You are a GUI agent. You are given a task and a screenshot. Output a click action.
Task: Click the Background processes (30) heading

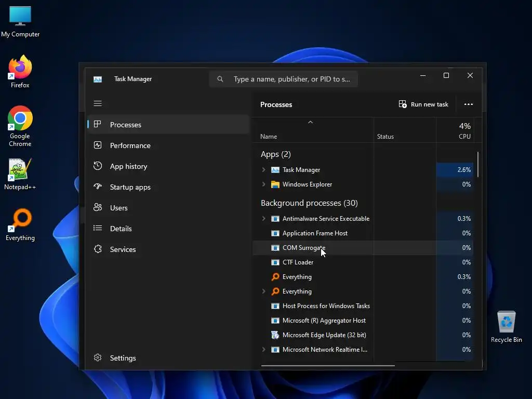tap(309, 203)
